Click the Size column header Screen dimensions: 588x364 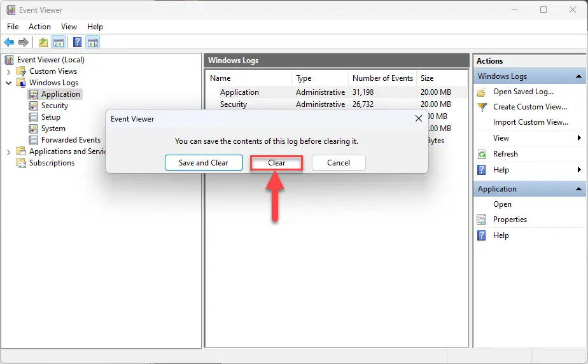(x=442, y=78)
